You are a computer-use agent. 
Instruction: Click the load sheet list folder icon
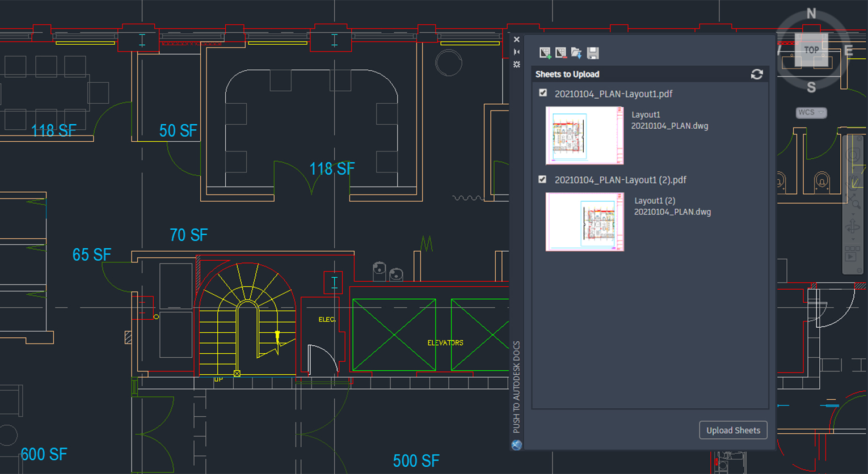(x=576, y=53)
